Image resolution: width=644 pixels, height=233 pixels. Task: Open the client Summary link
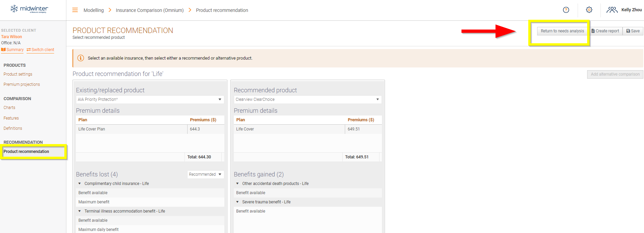tap(13, 50)
